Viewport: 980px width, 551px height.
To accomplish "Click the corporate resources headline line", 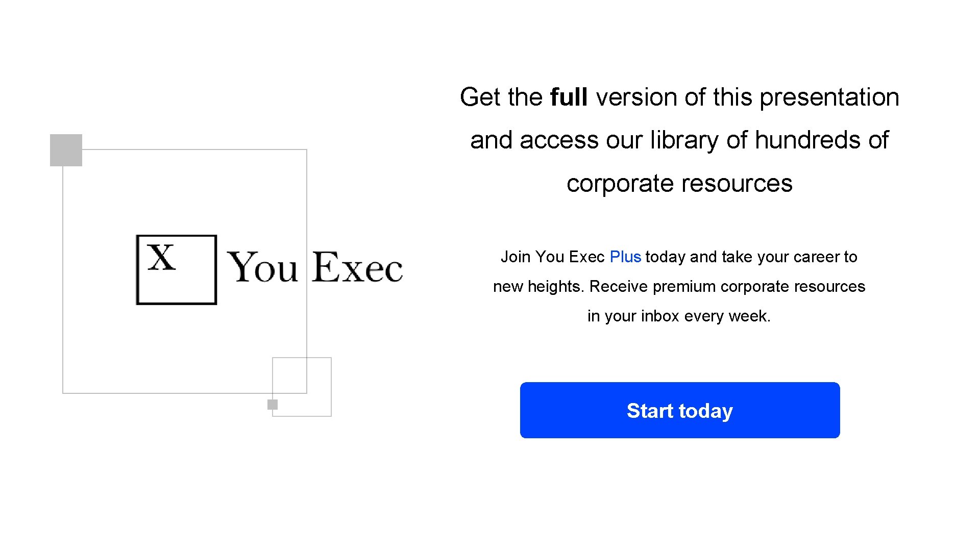I will pyautogui.click(x=679, y=183).
